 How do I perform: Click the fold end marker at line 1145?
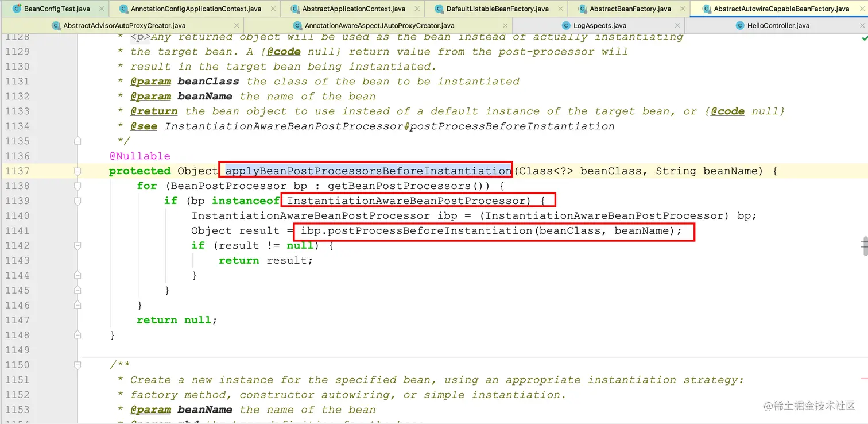[77, 290]
